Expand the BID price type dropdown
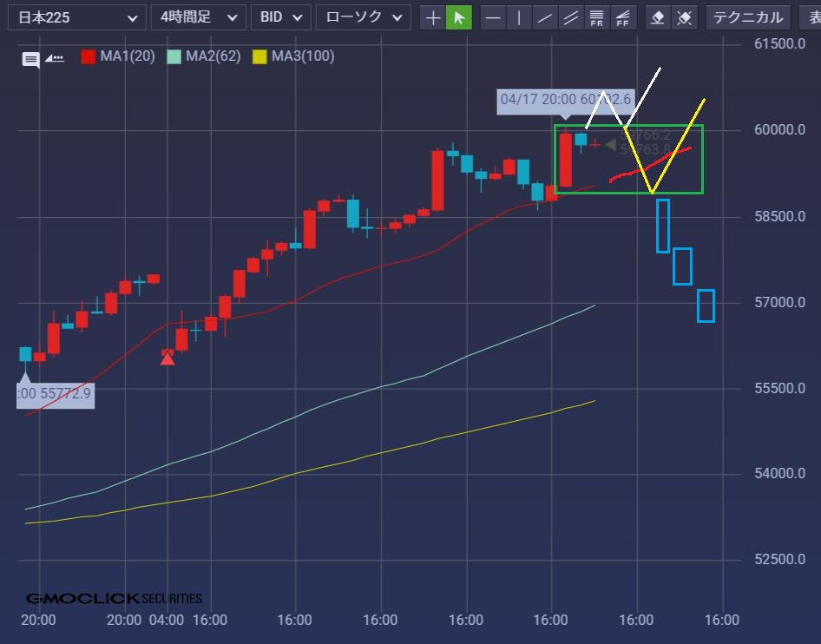Screen dimensions: 821x644 coord(280,17)
